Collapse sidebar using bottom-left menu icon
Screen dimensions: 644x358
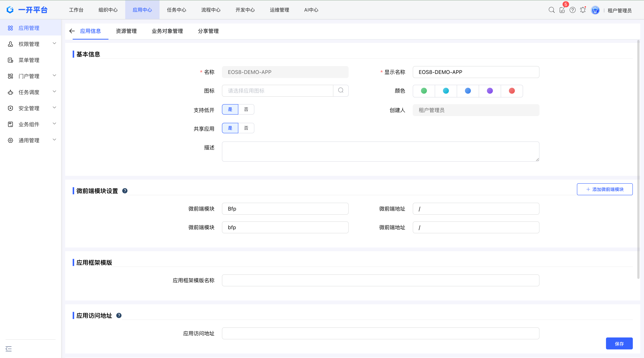(9, 349)
